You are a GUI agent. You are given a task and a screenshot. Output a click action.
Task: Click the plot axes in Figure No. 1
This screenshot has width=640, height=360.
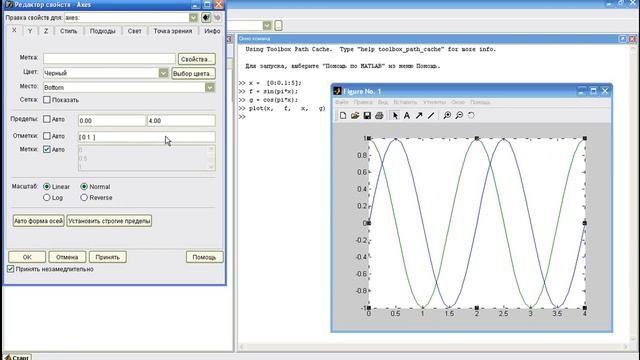tap(476, 223)
